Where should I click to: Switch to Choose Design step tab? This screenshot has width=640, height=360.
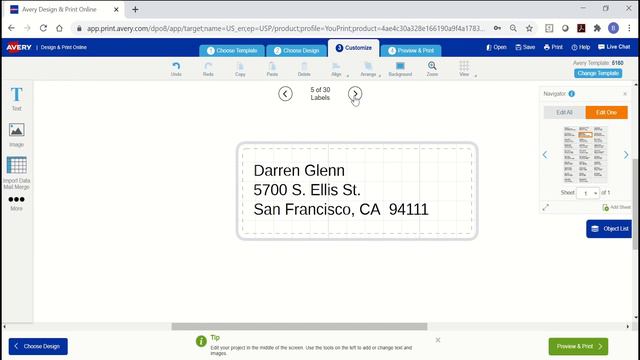tap(296, 51)
